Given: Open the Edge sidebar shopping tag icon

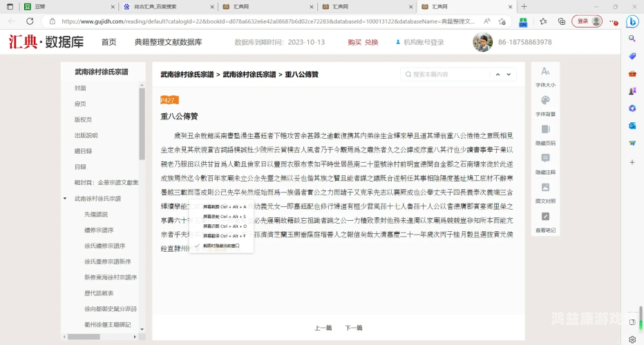Looking at the screenshot, I should coord(632,56).
